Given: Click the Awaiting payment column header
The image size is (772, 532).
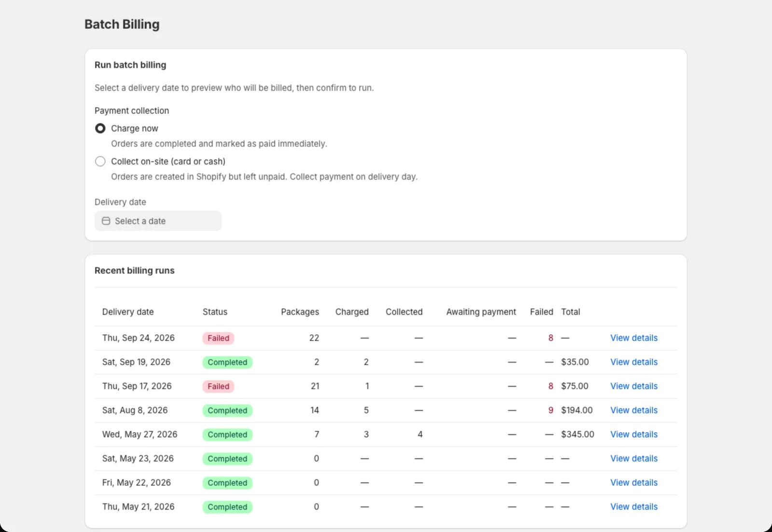Looking at the screenshot, I should 481,312.
